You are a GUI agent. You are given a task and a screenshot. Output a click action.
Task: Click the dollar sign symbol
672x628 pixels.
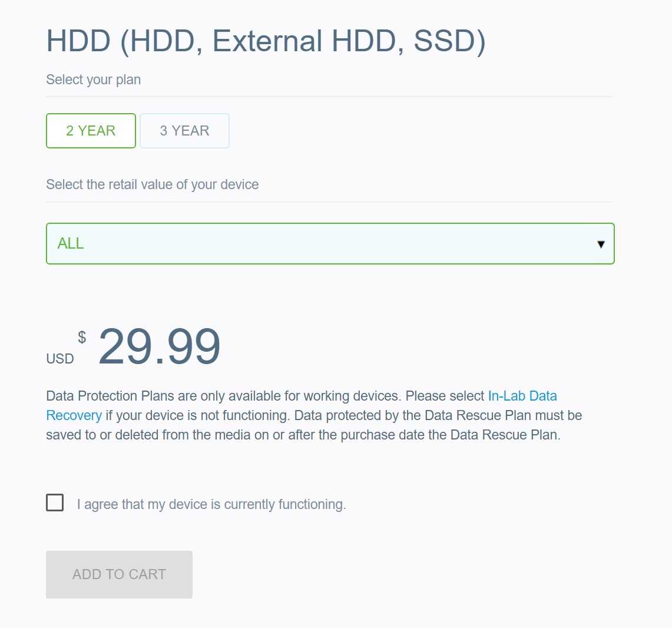[82, 337]
